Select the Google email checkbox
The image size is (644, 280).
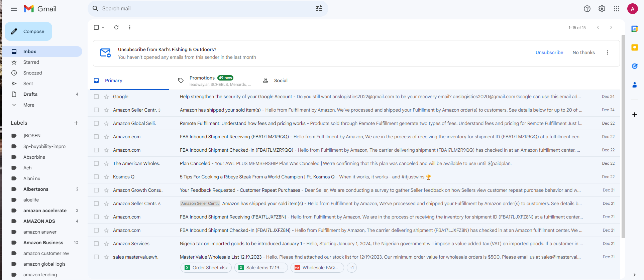(96, 97)
